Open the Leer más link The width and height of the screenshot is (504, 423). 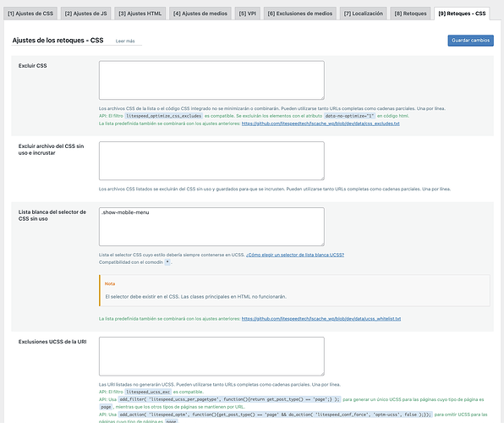pos(125,41)
